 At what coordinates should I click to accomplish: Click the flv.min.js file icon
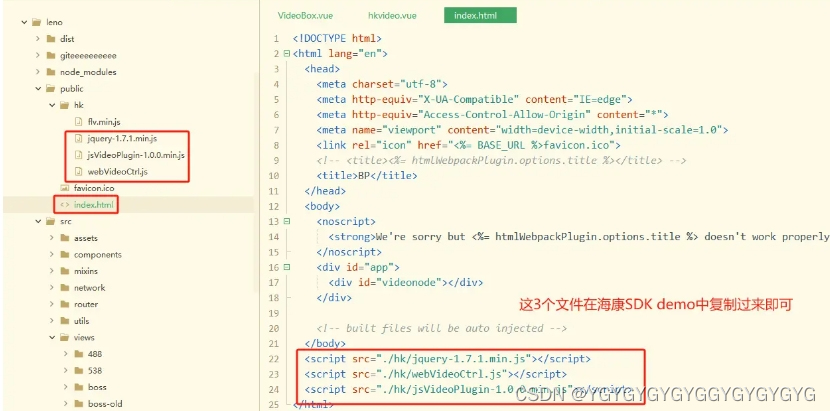pos(78,121)
